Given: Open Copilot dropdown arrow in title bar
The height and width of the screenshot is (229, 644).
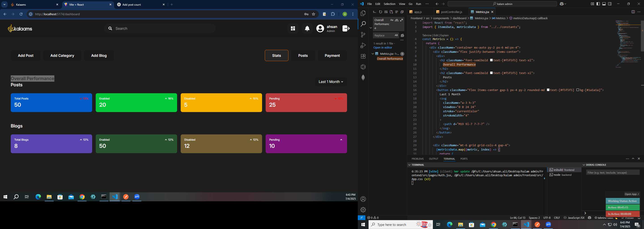Looking at the screenshot, I should pos(566,4).
